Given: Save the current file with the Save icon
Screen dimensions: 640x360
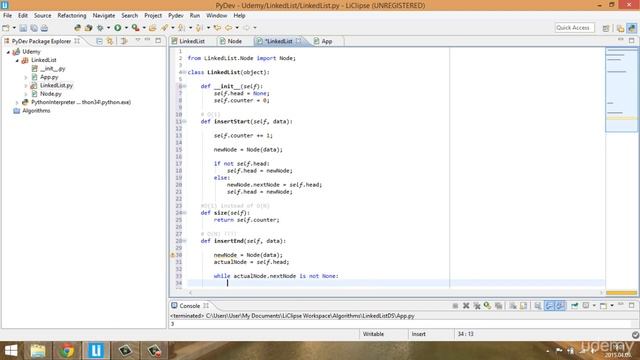Looking at the screenshot, I should point(23,28).
